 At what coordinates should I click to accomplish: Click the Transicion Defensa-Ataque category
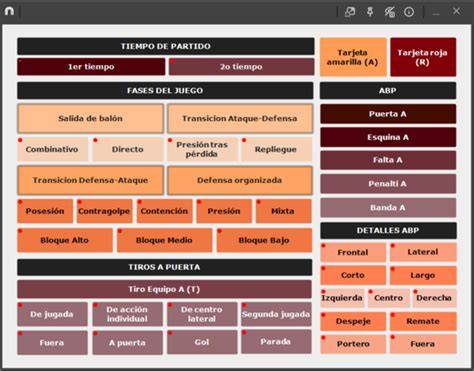tap(90, 180)
